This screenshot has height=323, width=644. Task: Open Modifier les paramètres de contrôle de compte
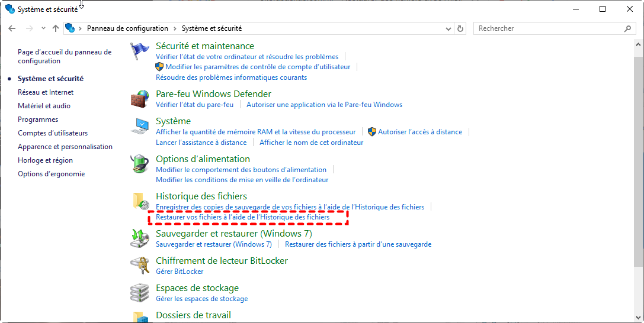coord(258,67)
